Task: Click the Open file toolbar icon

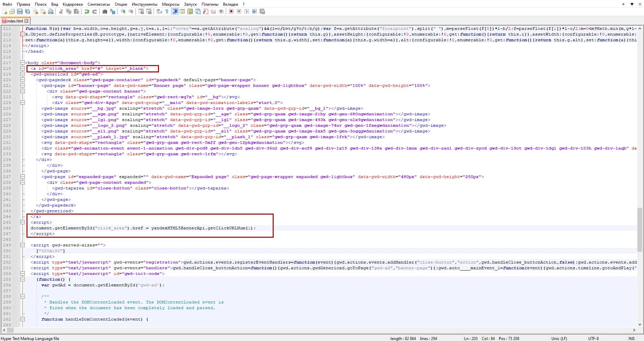Action: (x=12, y=12)
